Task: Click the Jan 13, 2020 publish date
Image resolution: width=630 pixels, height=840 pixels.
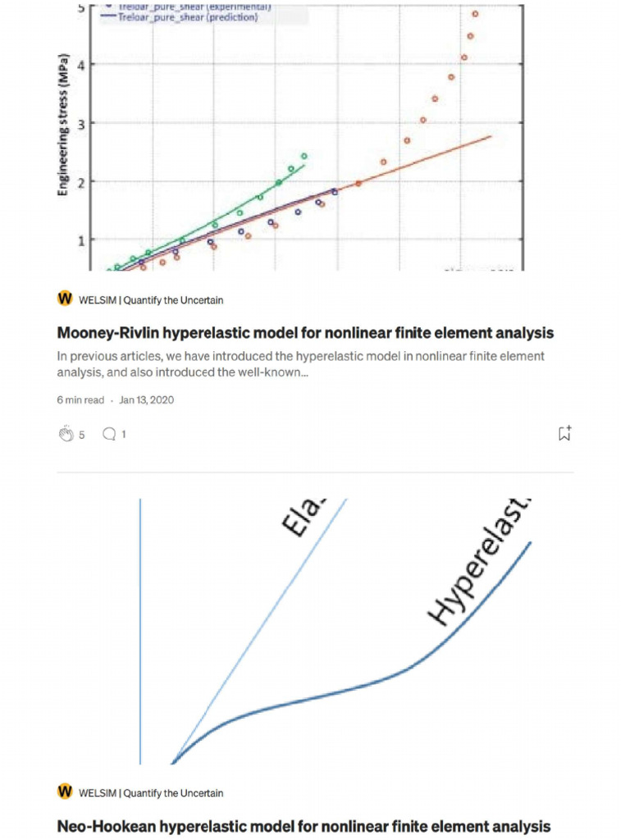Action: click(x=147, y=400)
